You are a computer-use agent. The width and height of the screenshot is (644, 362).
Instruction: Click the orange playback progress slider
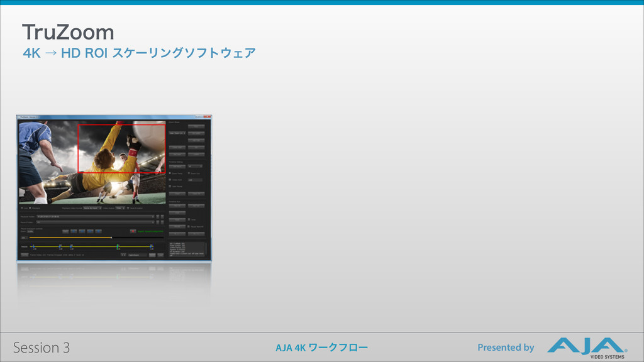tap(96, 238)
